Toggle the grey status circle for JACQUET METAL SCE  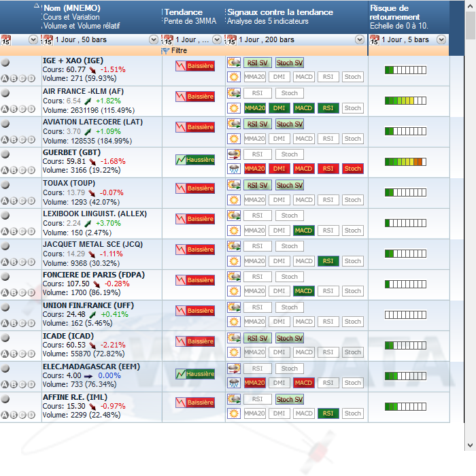(x=5, y=245)
